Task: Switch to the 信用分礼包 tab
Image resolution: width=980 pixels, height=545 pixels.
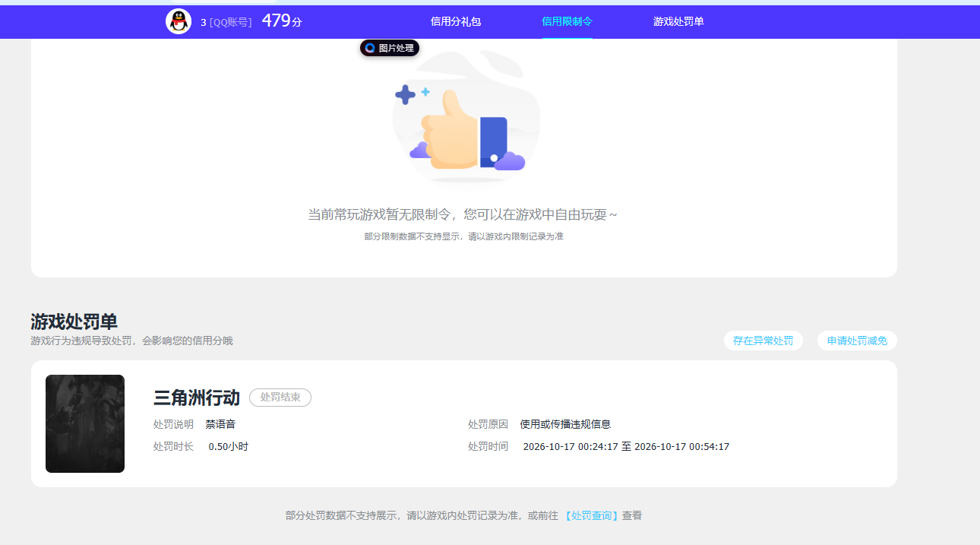Action: [456, 21]
